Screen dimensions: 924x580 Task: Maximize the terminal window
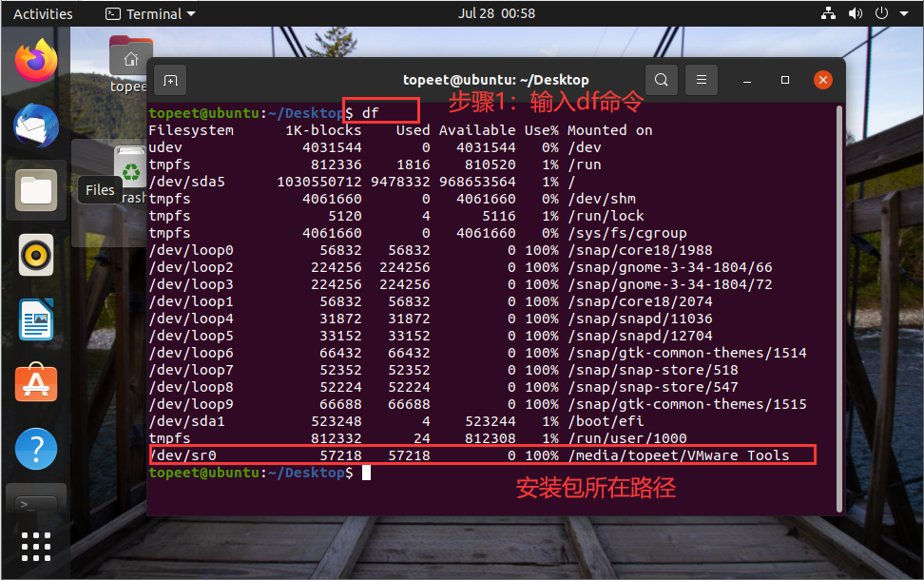785,80
